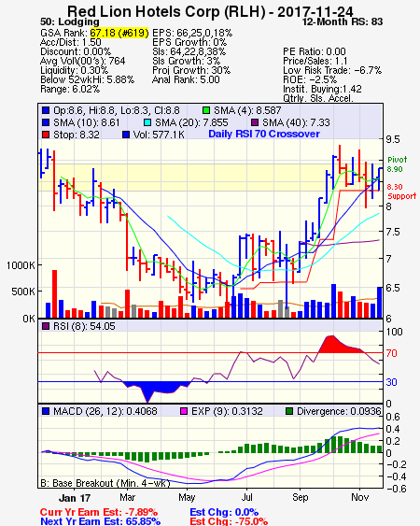Image resolution: width=420 pixels, height=526 pixels.
Task: Click the 'Vol: 577.1K' legend text
Action: click(x=159, y=135)
